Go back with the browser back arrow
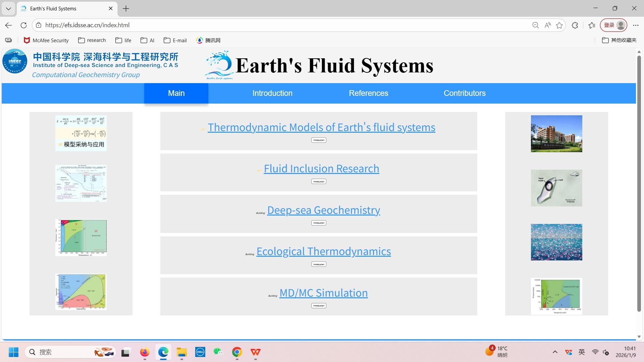 (9, 25)
